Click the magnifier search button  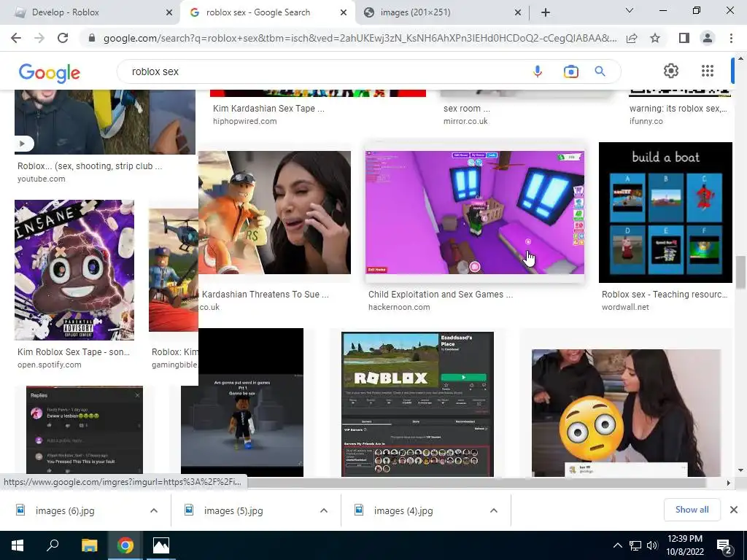click(600, 71)
